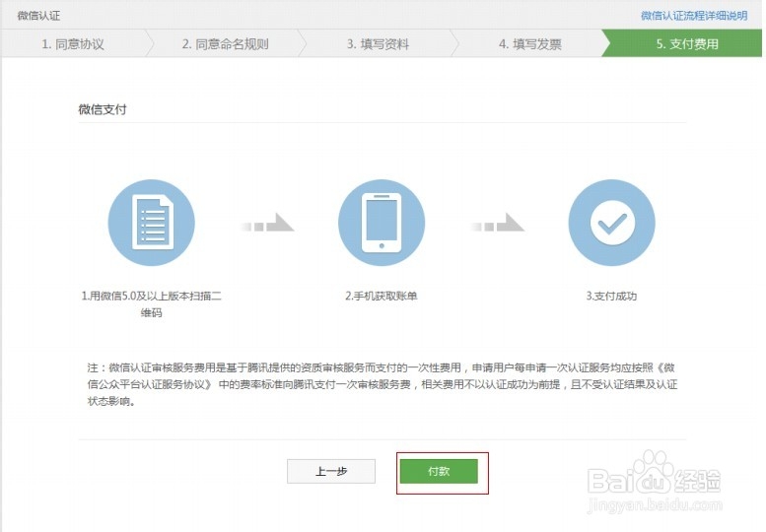
Task: Click the 微信支付 section heading
Action: (x=103, y=109)
